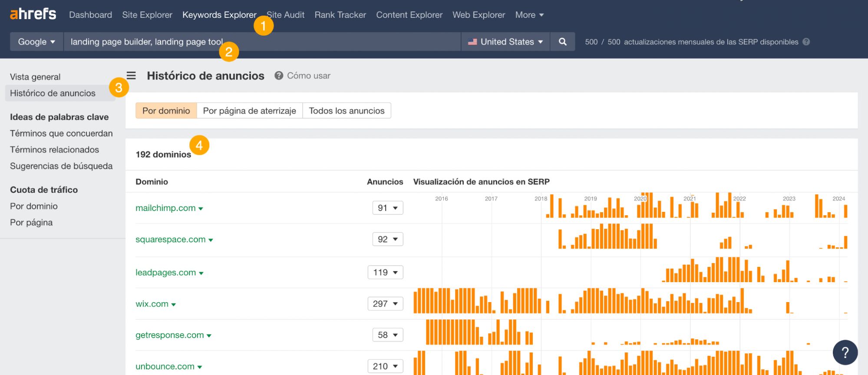Switch to Por página de aterrizaje tab
The width and height of the screenshot is (868, 375).
pos(250,111)
